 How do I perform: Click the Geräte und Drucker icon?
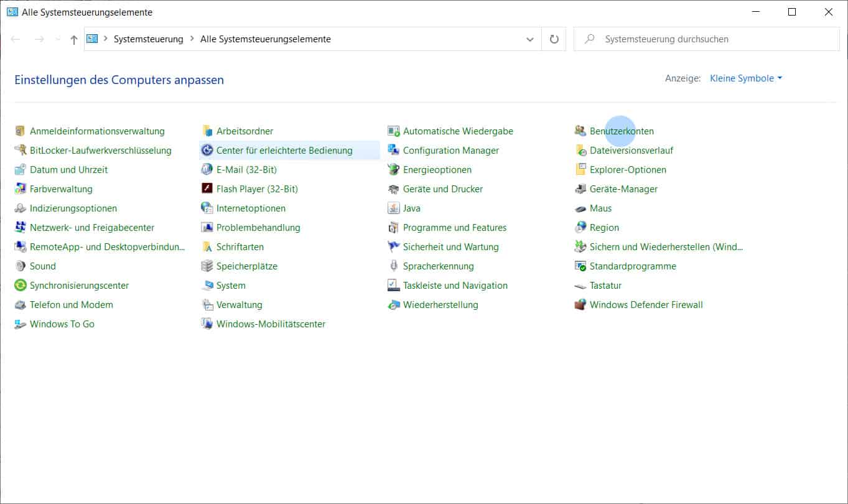pos(393,189)
